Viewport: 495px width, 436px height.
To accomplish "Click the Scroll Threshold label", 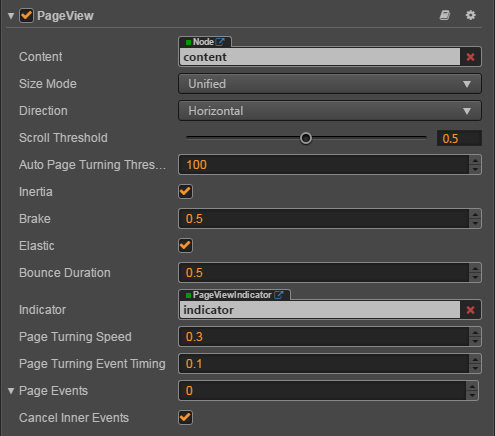I will pyautogui.click(x=63, y=138).
